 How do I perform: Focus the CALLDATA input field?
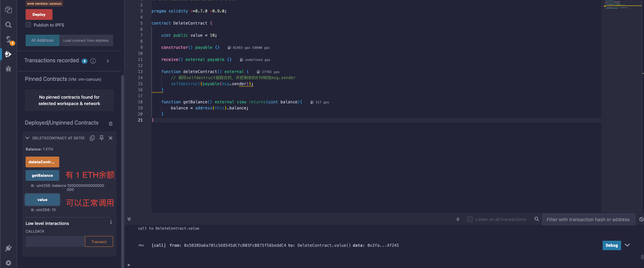[x=55, y=241]
